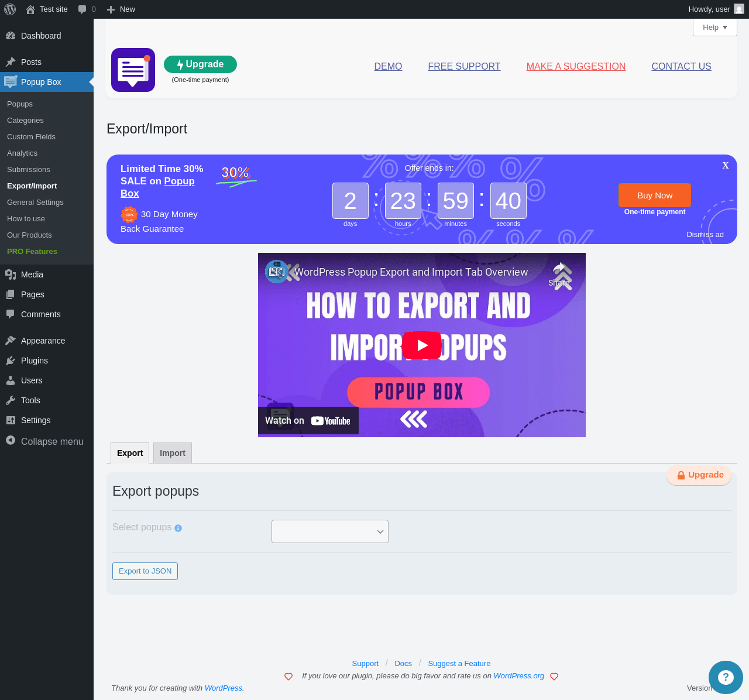This screenshot has width=749, height=700.
Task: Open the General Settings submenu item
Action: click(35, 203)
